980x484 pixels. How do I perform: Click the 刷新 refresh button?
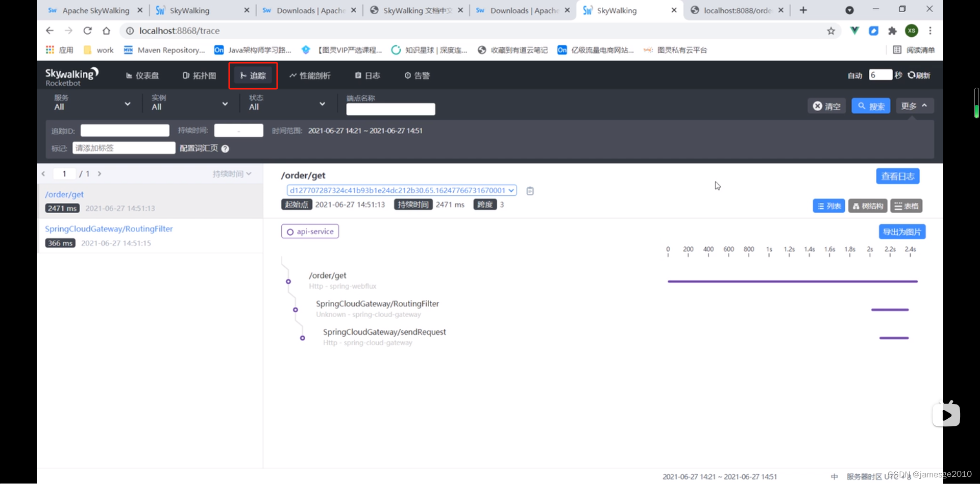point(919,75)
